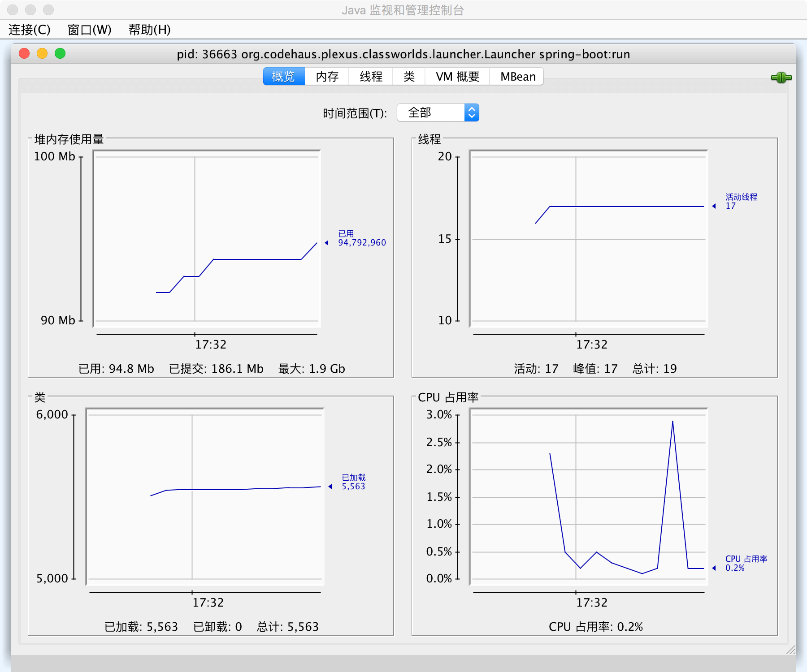Open the 连接(C) menu
The width and height of the screenshot is (807, 672).
click(30, 30)
